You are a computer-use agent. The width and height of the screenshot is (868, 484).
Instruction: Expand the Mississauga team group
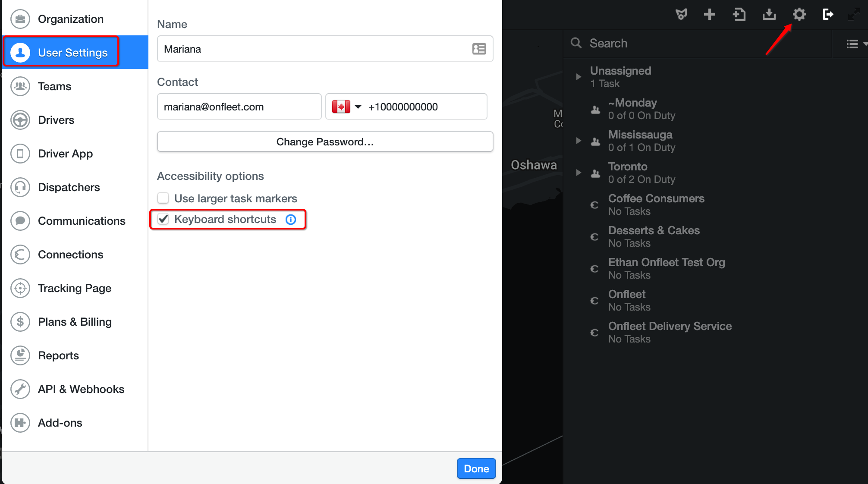[x=579, y=141]
